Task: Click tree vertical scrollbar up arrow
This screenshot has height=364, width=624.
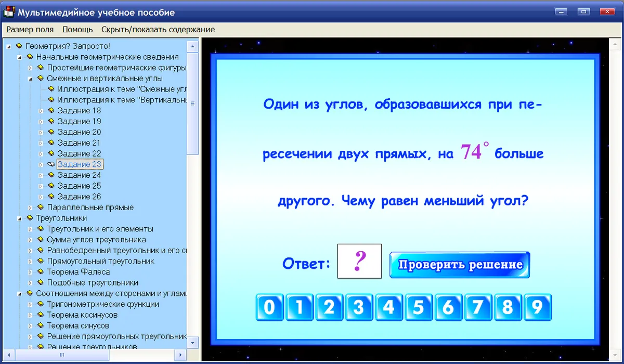Action: [193, 46]
